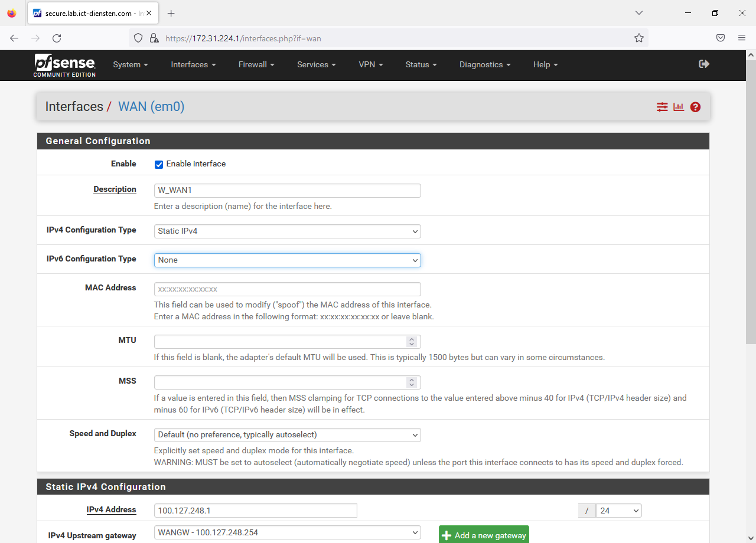Click the Static IPv4 Configuration header
Image resolution: width=756 pixels, height=543 pixels.
pos(373,486)
